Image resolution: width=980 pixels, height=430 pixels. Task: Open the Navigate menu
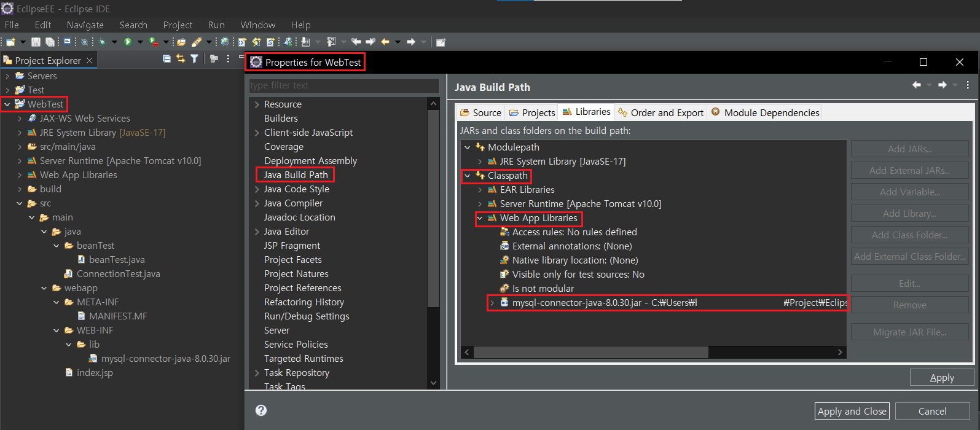click(85, 25)
